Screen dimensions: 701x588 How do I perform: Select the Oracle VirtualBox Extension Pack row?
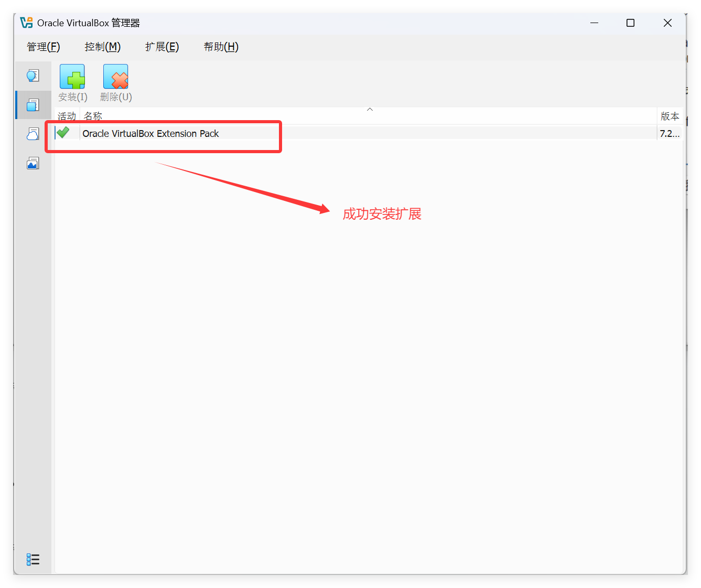coord(369,133)
